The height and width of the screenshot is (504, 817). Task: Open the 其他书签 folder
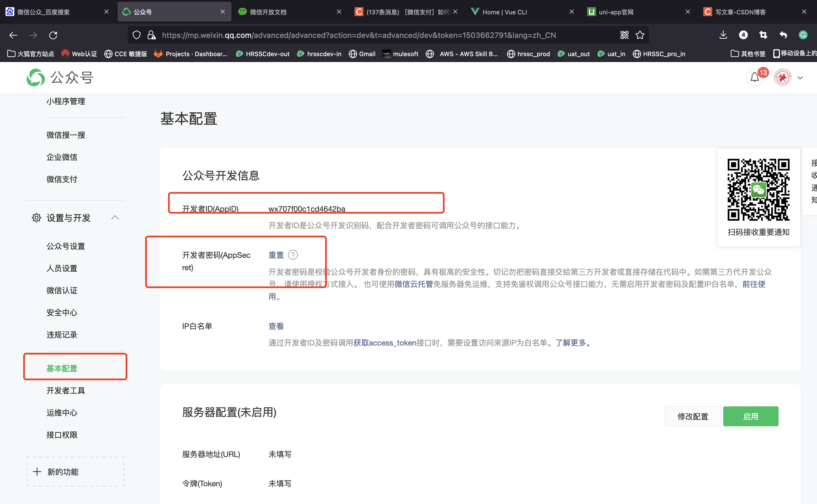coord(748,54)
